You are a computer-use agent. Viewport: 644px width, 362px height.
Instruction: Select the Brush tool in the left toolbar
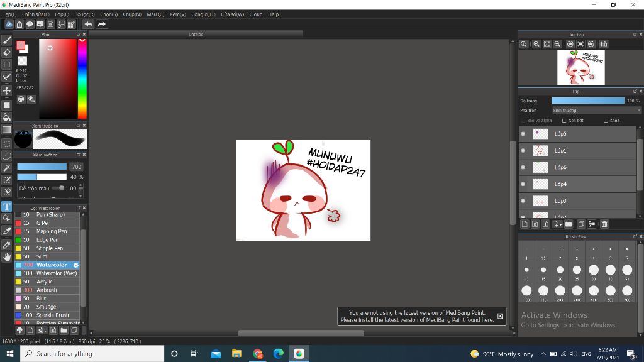coord(6,40)
